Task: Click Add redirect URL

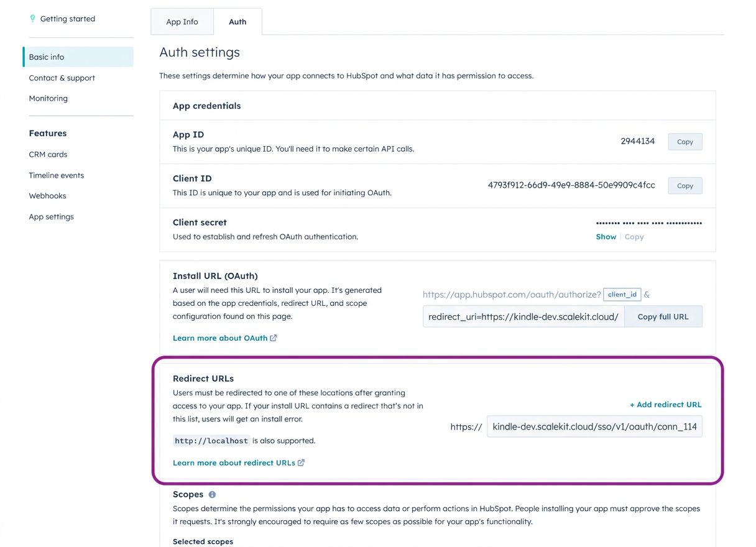Action: coord(665,404)
